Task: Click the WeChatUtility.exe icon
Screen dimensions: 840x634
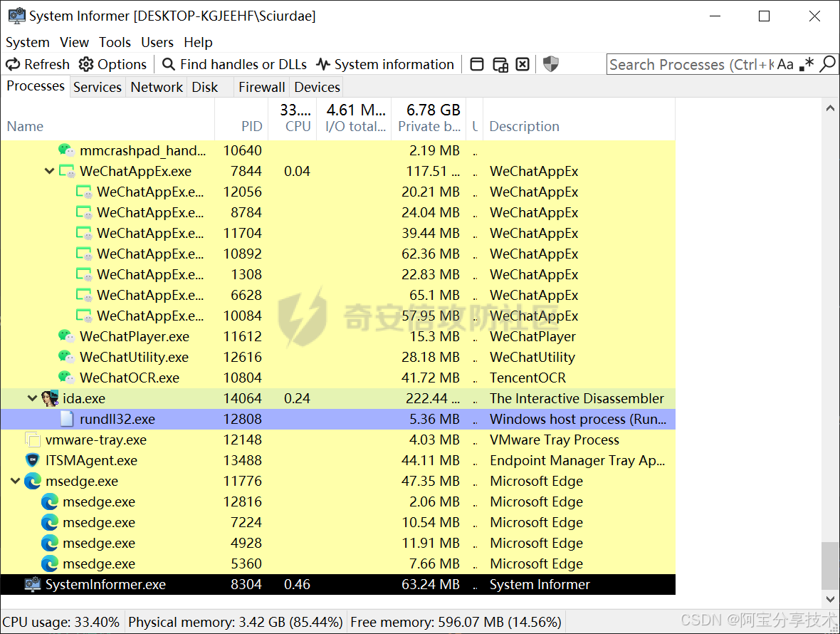Action: 66,357
